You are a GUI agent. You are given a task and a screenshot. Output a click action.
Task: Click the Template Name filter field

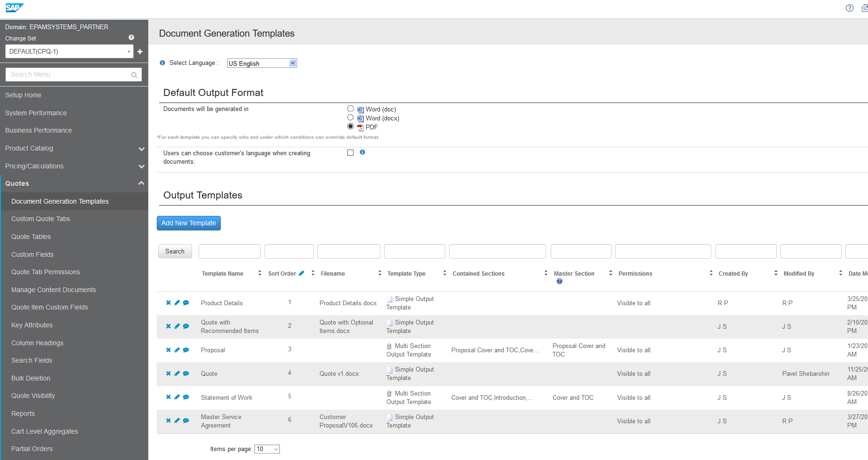pos(230,251)
